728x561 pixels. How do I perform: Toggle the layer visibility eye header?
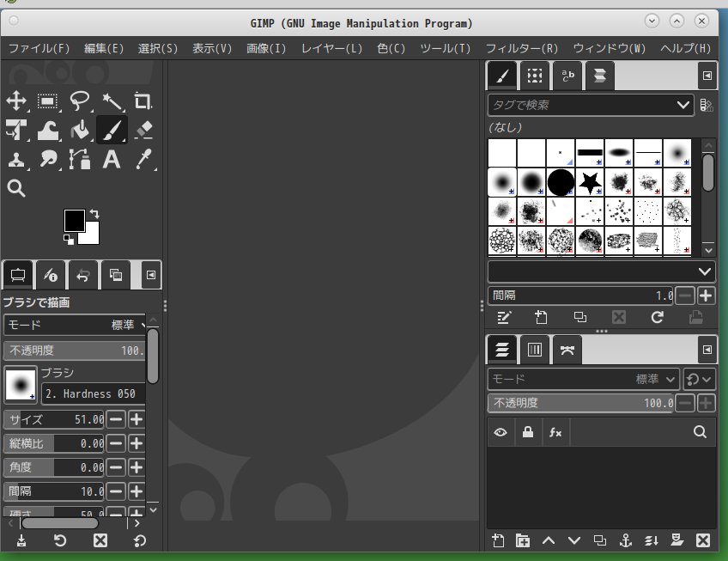coord(500,432)
